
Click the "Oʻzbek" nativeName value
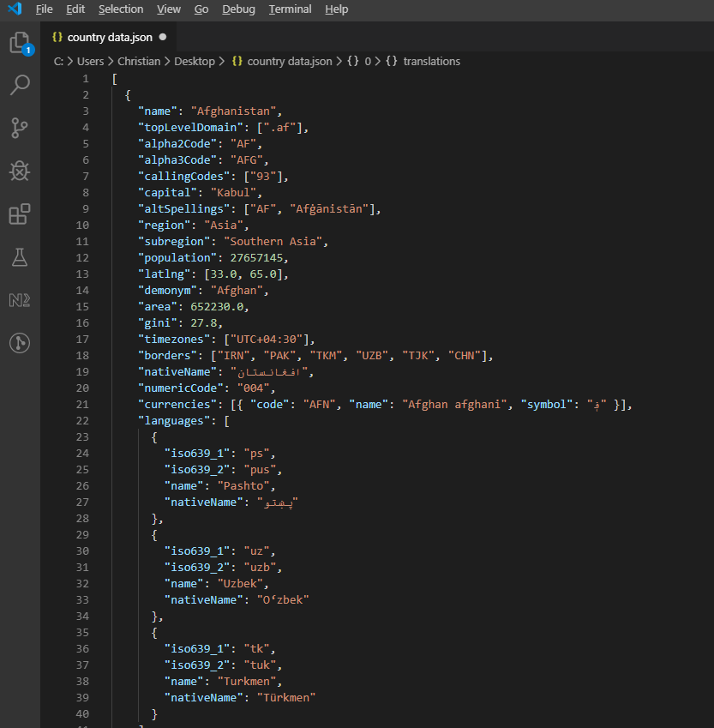(283, 600)
